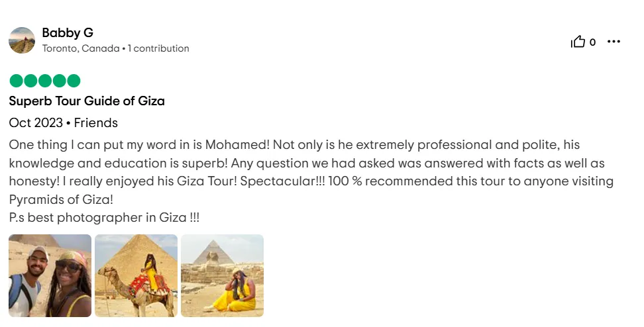This screenshot has height=327, width=644.
Task: Click the second green rating bubble
Action: click(x=30, y=81)
